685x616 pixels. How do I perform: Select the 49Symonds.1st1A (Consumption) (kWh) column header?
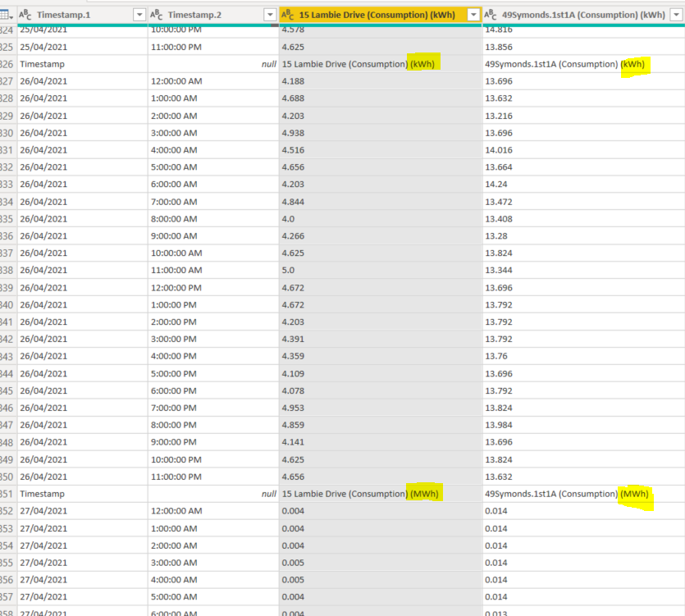coord(583,15)
